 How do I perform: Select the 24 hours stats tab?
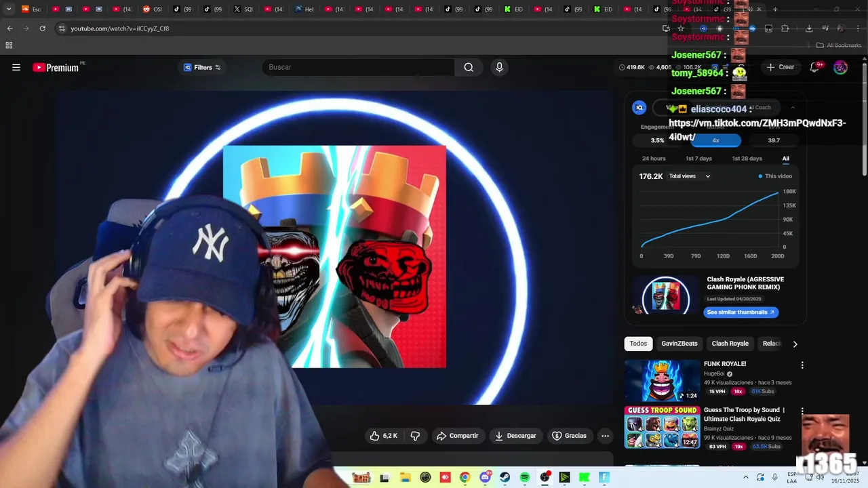654,159
